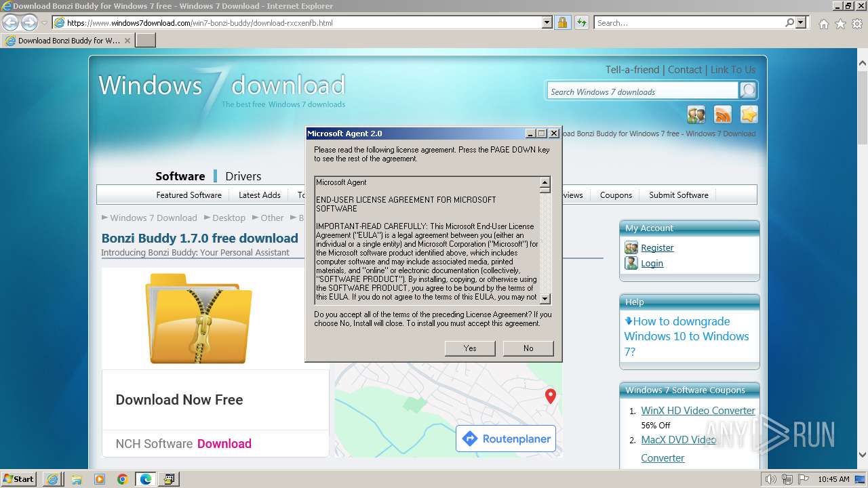
Task: Click the Other breadcrumb link
Action: point(272,218)
